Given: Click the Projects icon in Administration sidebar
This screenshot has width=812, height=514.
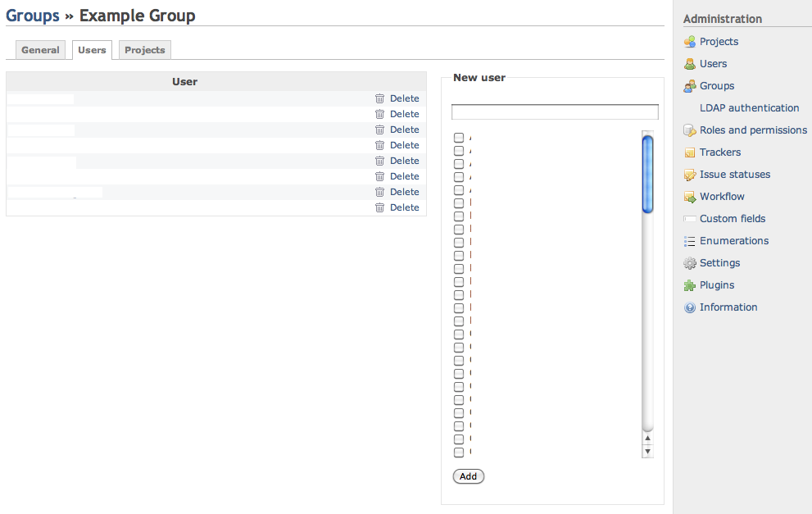Looking at the screenshot, I should point(690,41).
